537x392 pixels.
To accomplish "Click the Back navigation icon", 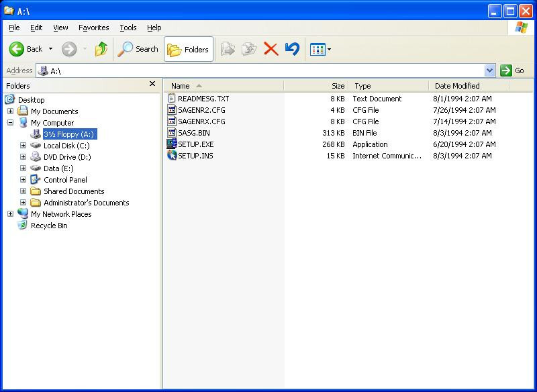I will pyautogui.click(x=15, y=49).
